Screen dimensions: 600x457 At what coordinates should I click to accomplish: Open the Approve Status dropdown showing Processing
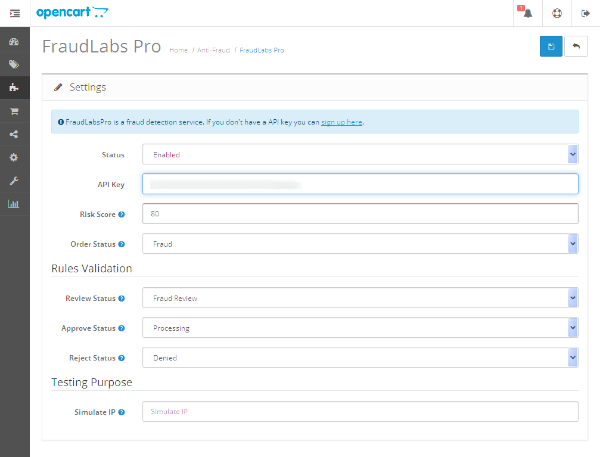point(360,328)
